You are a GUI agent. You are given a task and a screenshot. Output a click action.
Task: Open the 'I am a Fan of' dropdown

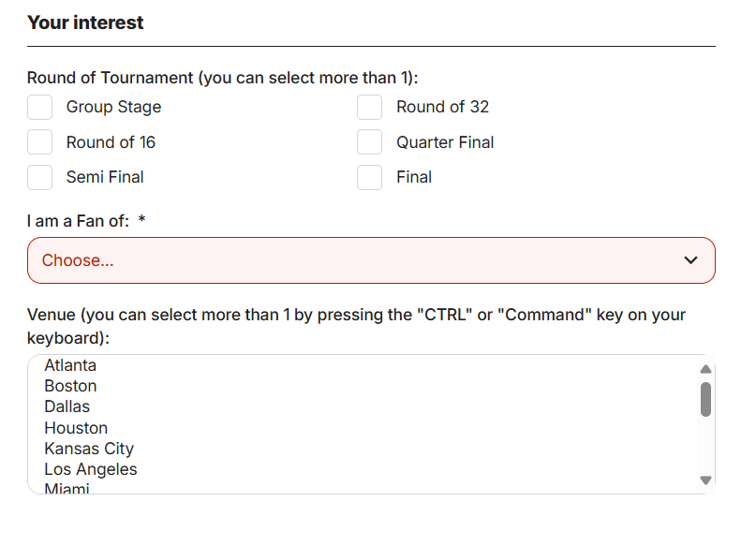pos(371,260)
